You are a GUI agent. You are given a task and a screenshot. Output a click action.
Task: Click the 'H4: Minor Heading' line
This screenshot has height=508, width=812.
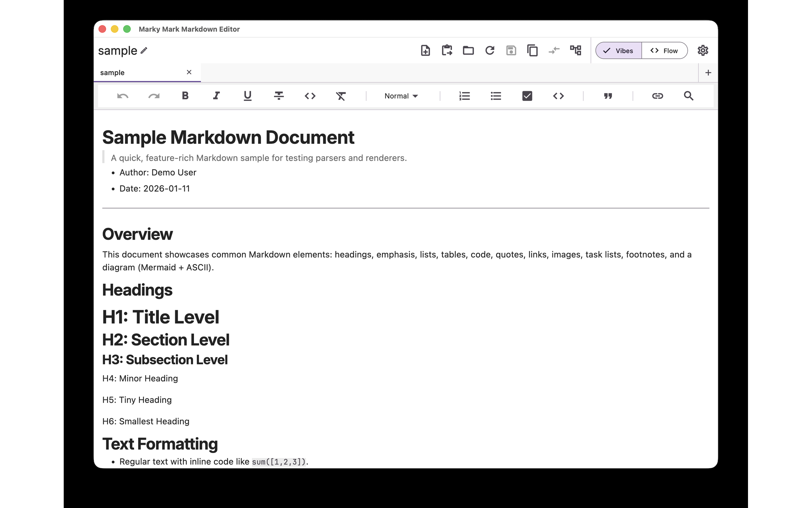140,378
